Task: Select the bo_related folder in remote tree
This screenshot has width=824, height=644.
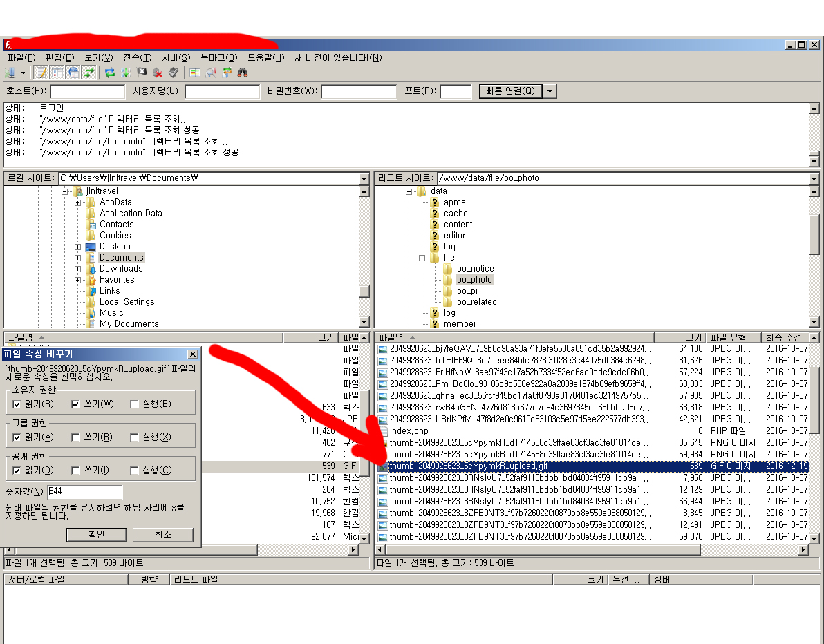Action: (x=477, y=301)
